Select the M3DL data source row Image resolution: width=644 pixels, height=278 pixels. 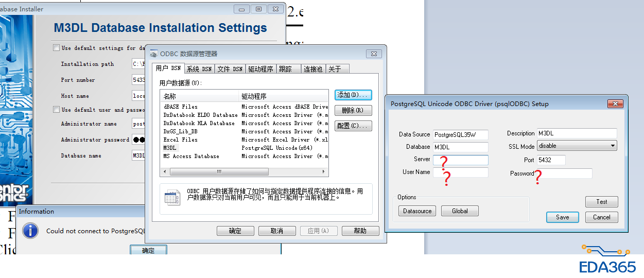click(x=245, y=148)
